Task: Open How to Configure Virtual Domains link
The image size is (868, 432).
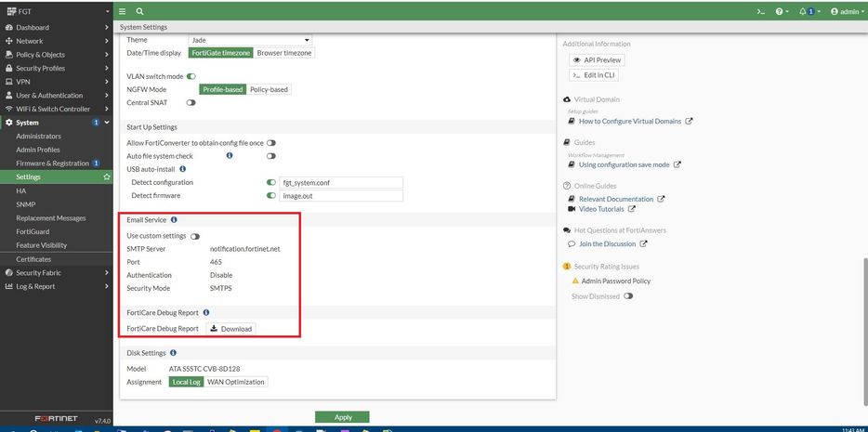Action: (x=630, y=121)
